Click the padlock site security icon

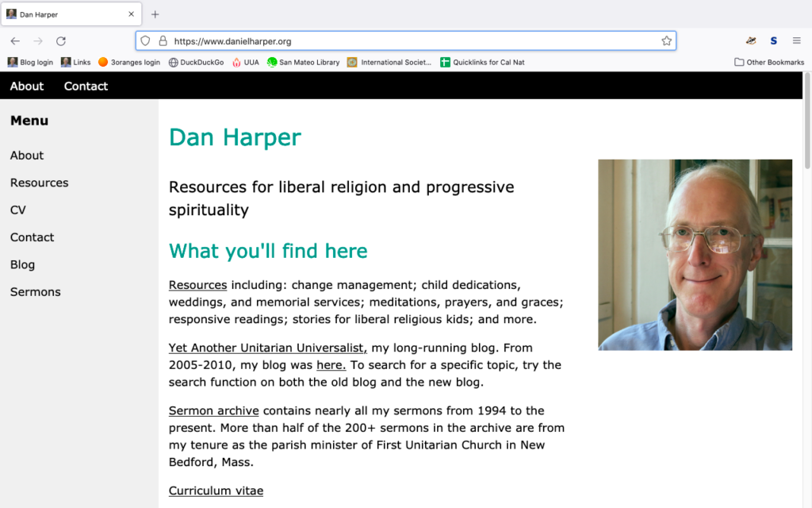(163, 41)
